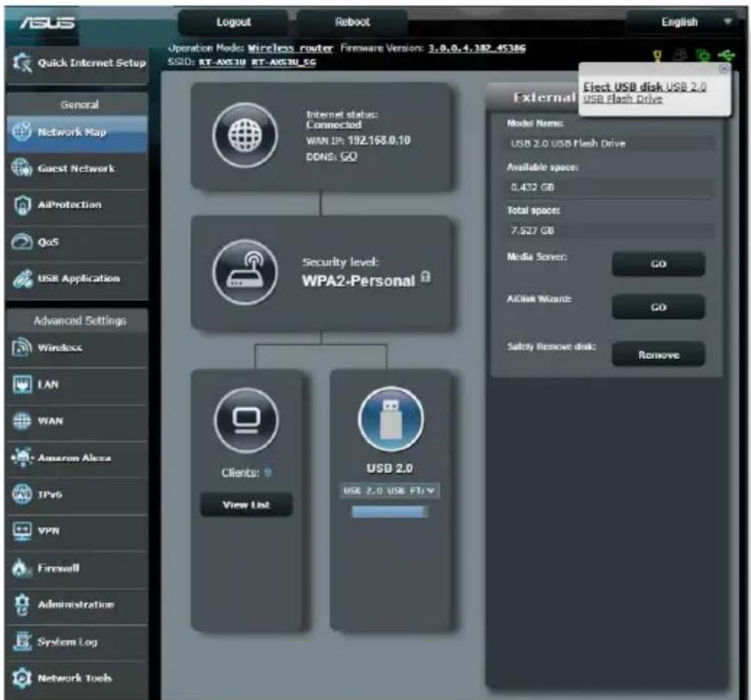
Task: Open the firmware version 3.0.0.4.382 link
Action: pos(476,49)
